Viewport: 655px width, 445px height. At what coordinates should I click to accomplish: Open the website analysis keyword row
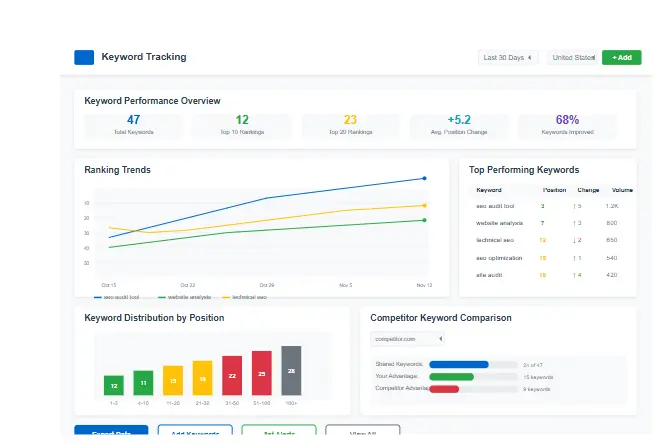pos(500,223)
